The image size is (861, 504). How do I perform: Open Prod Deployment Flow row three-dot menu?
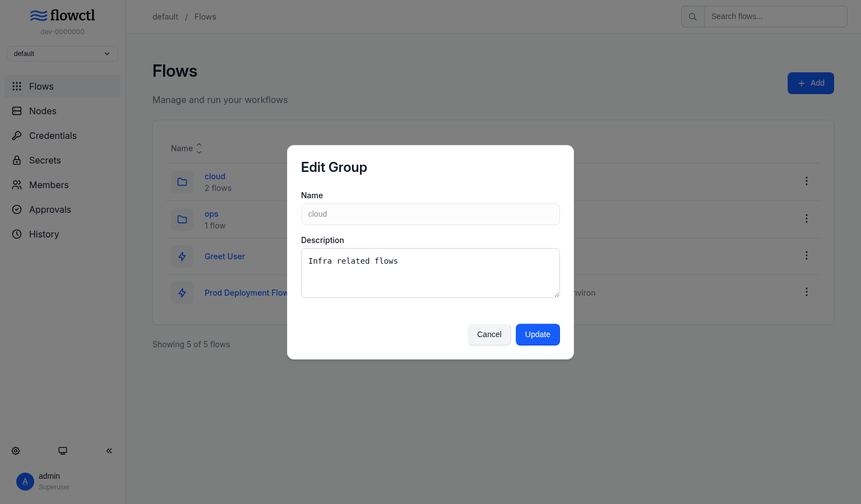coord(807,292)
